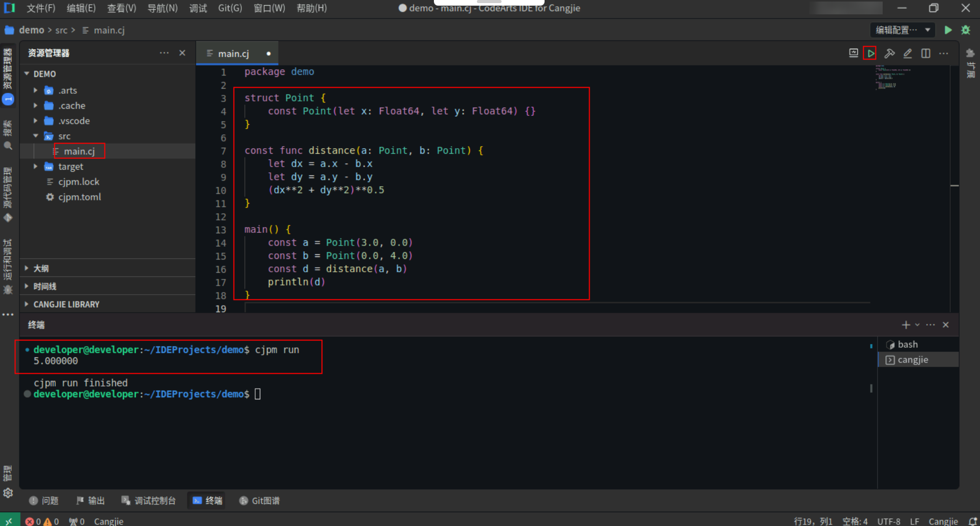Close the terminal panel
This screenshot has width=980, height=526.
(x=946, y=325)
